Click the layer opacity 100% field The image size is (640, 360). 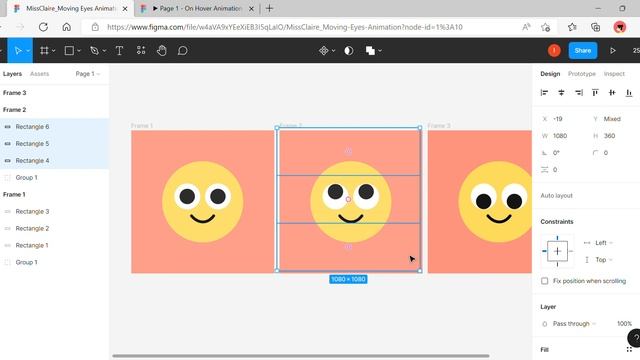pos(624,324)
